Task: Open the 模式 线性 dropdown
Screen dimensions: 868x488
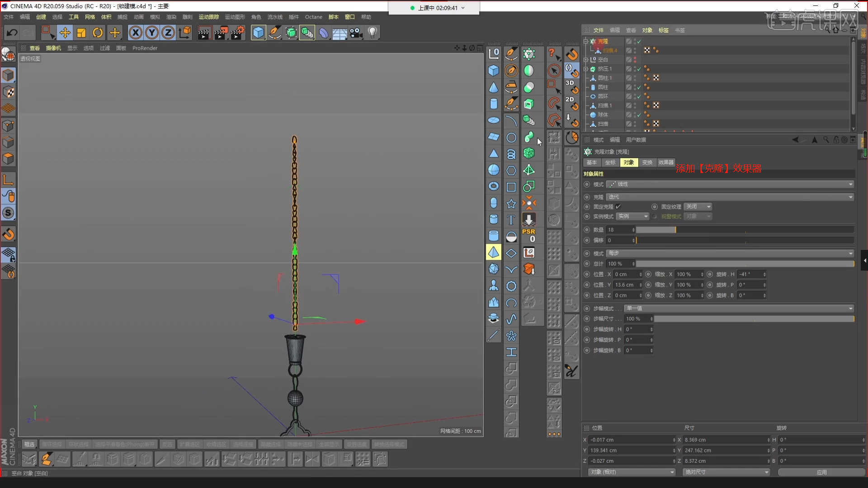Action: point(730,184)
